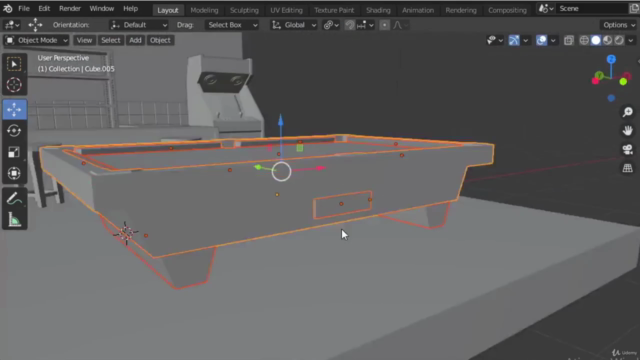640x360 pixels.
Task: Toggle viewport overlays
Action: tap(541, 40)
